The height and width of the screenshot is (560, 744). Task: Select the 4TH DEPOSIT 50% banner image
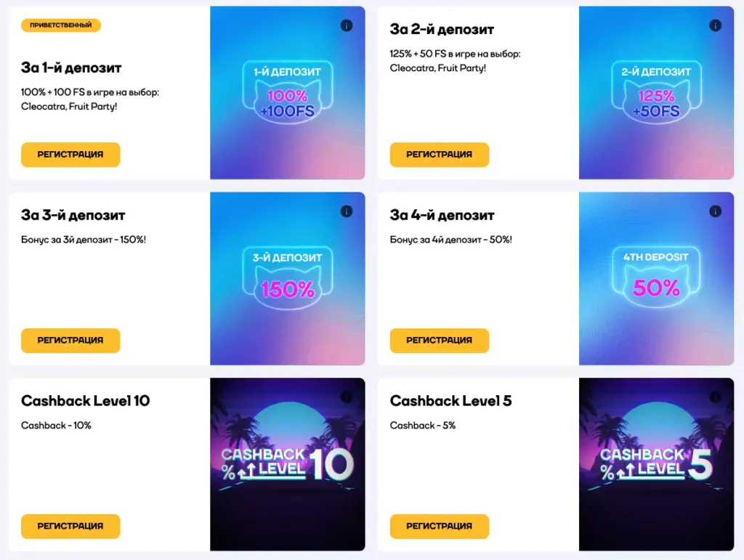point(656,279)
